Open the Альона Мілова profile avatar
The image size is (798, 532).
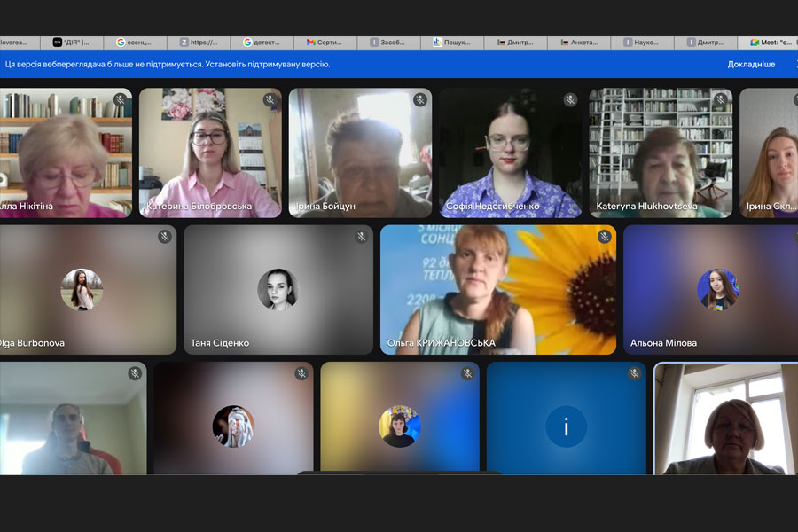[718, 290]
